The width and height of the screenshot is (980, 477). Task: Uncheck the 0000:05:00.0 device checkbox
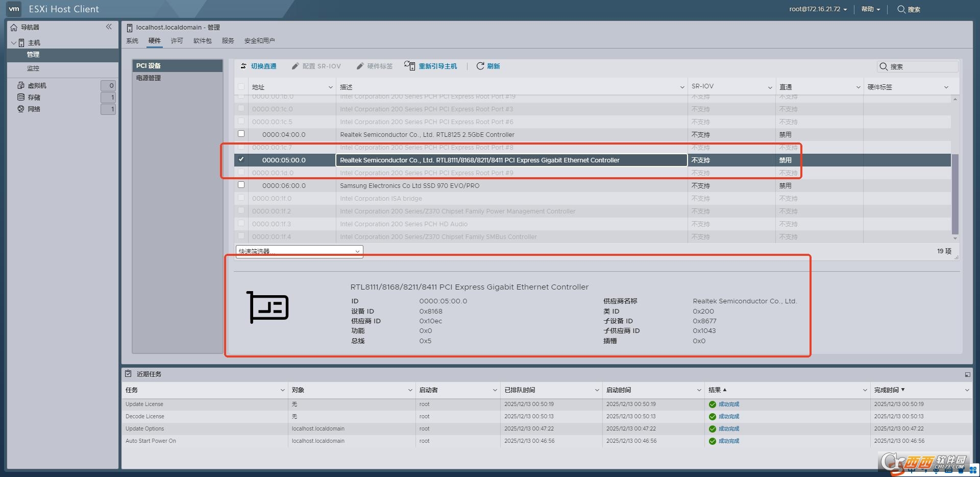[x=241, y=159]
